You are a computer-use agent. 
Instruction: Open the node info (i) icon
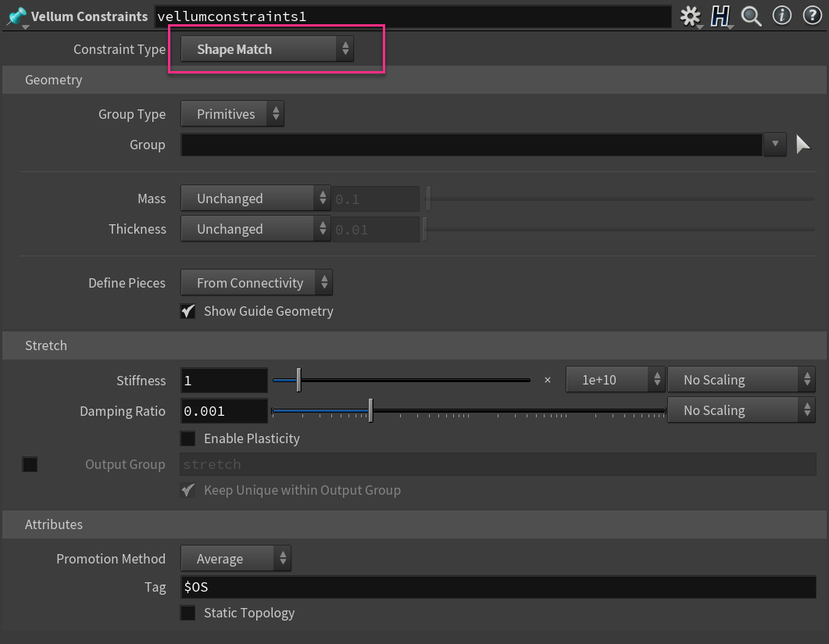(x=782, y=16)
